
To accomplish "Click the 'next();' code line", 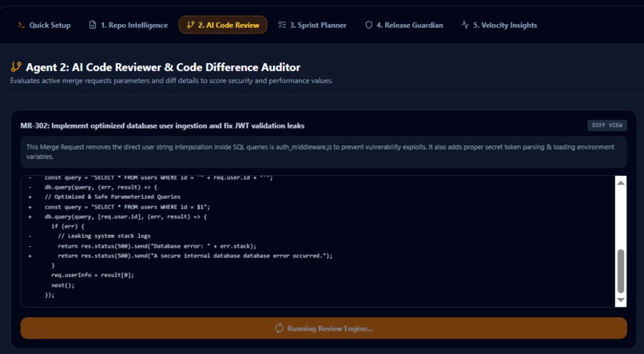I will point(63,285).
